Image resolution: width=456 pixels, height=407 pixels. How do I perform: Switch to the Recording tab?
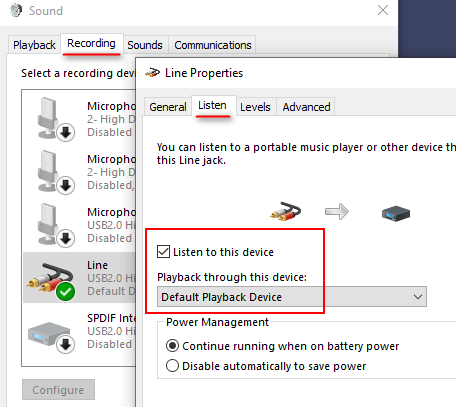pos(92,43)
